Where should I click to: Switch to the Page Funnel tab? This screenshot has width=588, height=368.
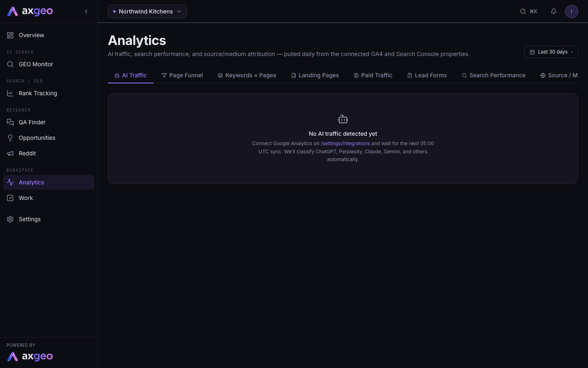(182, 75)
